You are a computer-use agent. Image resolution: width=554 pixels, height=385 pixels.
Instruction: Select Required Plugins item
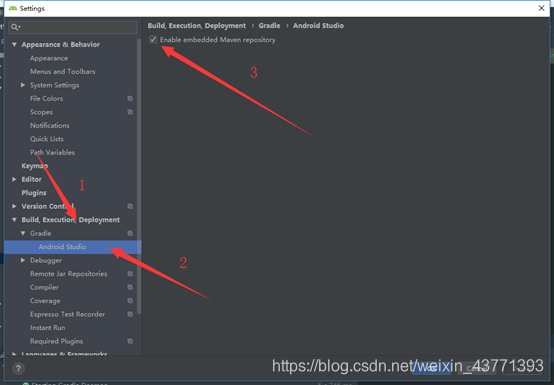tap(56, 341)
